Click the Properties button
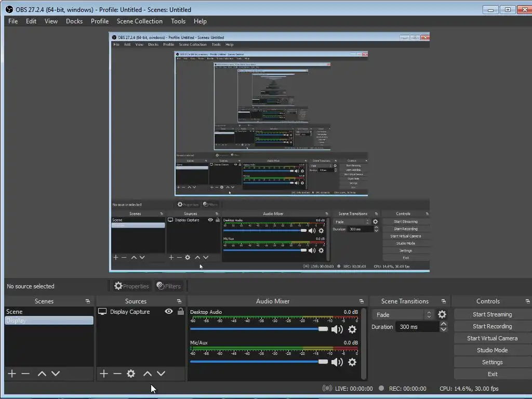Image resolution: width=532 pixels, height=399 pixels. point(131,286)
